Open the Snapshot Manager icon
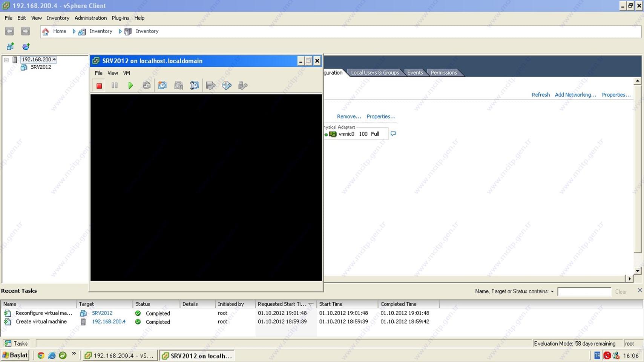 195,86
